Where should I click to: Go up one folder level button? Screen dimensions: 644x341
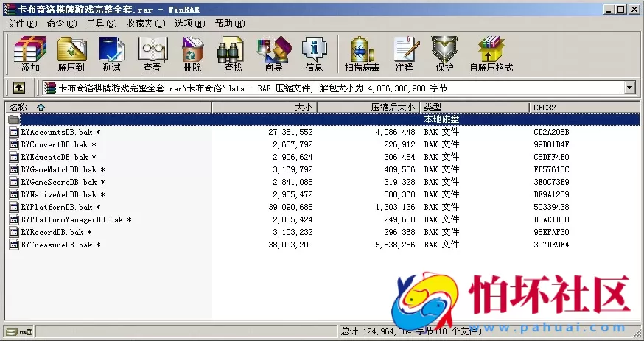[19, 88]
